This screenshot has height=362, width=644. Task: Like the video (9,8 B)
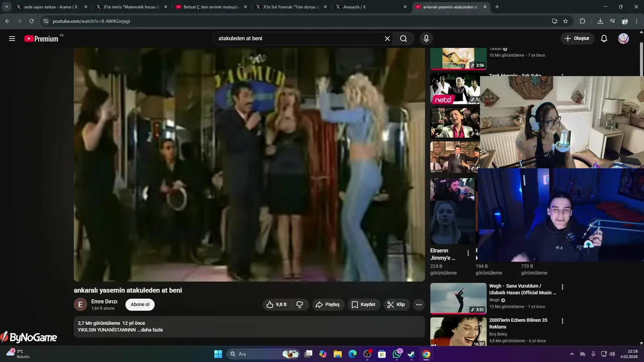[x=277, y=305]
